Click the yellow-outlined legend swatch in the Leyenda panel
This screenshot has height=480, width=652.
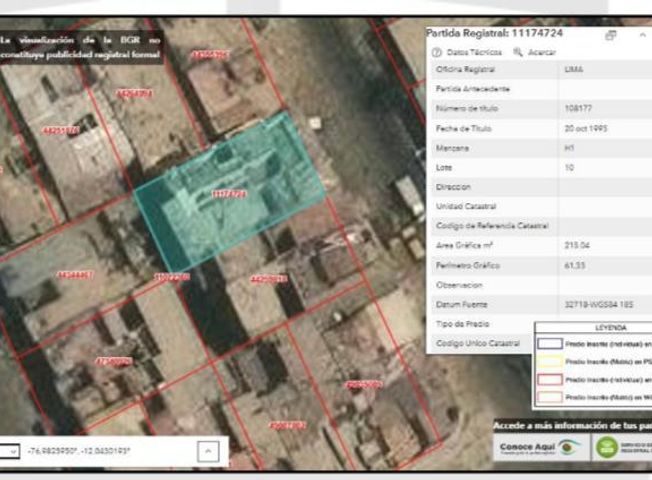[550, 361]
